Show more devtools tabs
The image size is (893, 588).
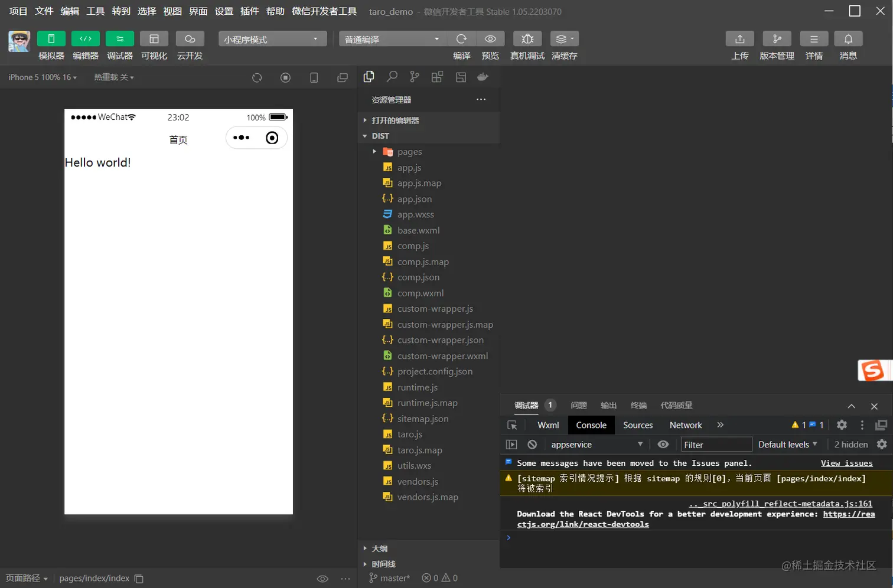coord(720,425)
